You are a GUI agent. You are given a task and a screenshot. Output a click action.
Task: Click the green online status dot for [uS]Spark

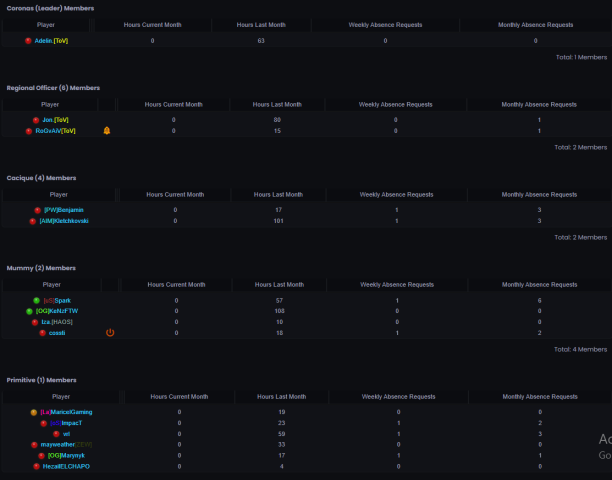pos(36,300)
